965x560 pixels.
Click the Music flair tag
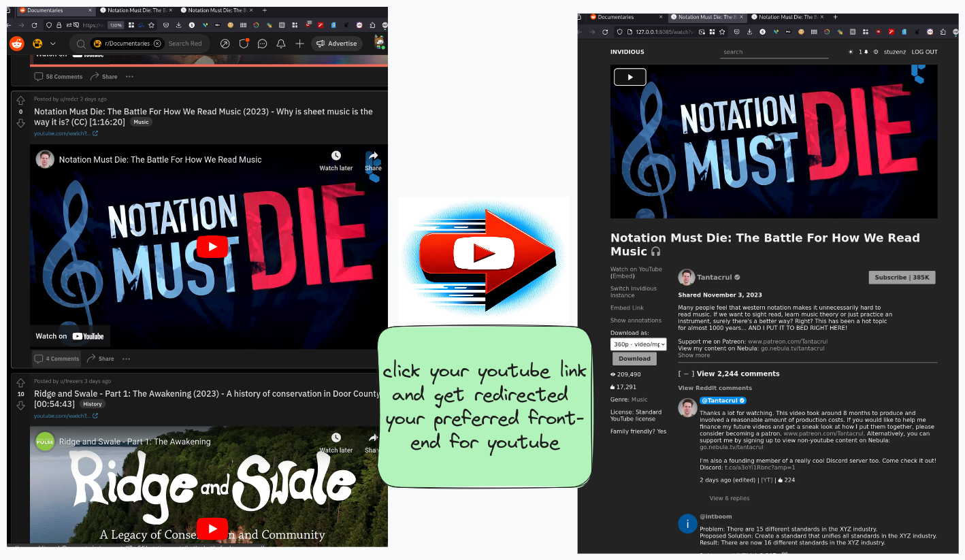tap(141, 122)
